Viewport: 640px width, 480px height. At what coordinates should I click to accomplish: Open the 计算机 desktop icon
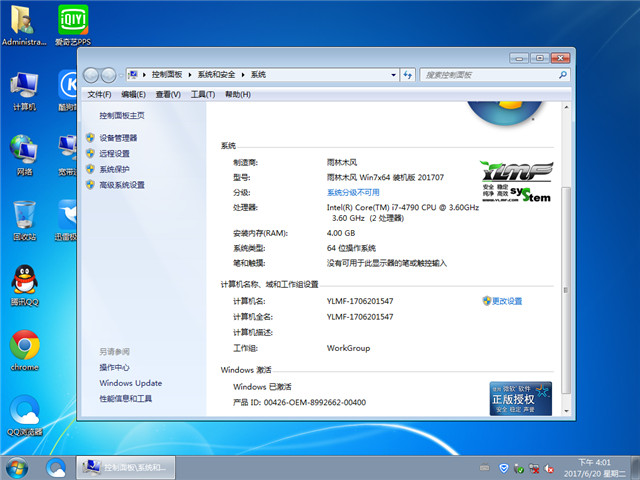[x=24, y=91]
